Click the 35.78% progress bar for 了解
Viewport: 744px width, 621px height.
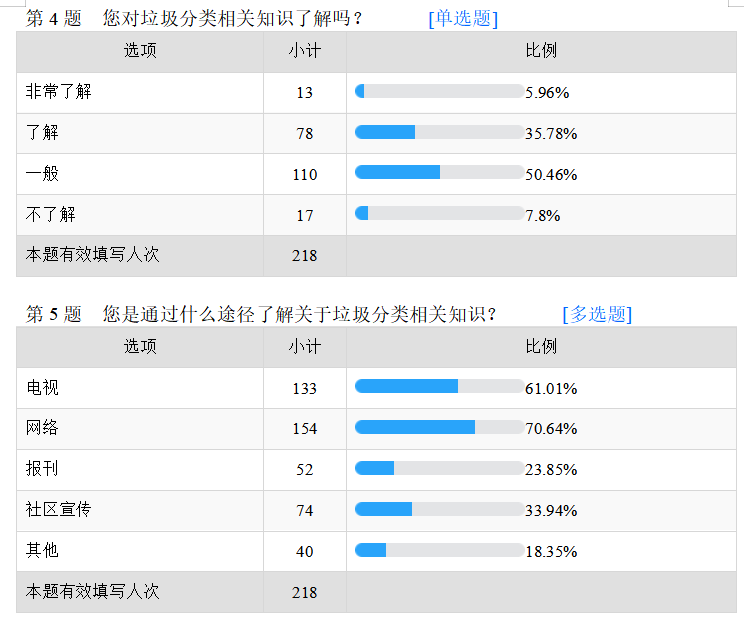tap(439, 132)
